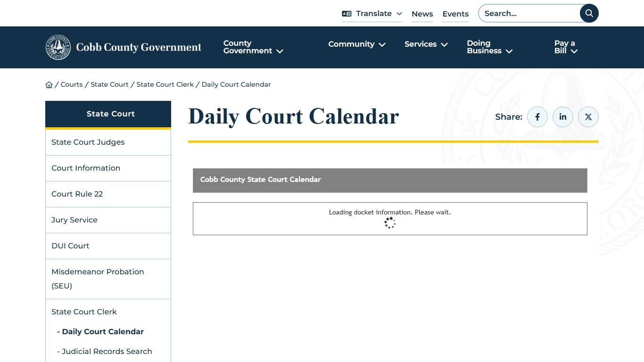The height and width of the screenshot is (362, 644).
Task: Share the page on X
Action: tap(588, 116)
